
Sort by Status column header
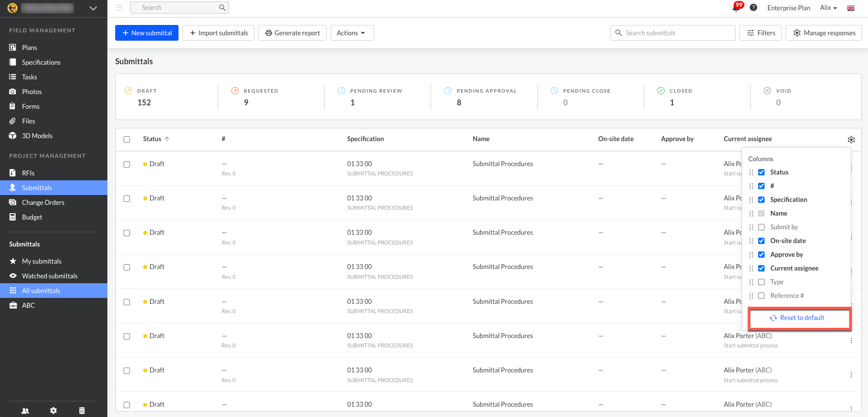tap(156, 139)
